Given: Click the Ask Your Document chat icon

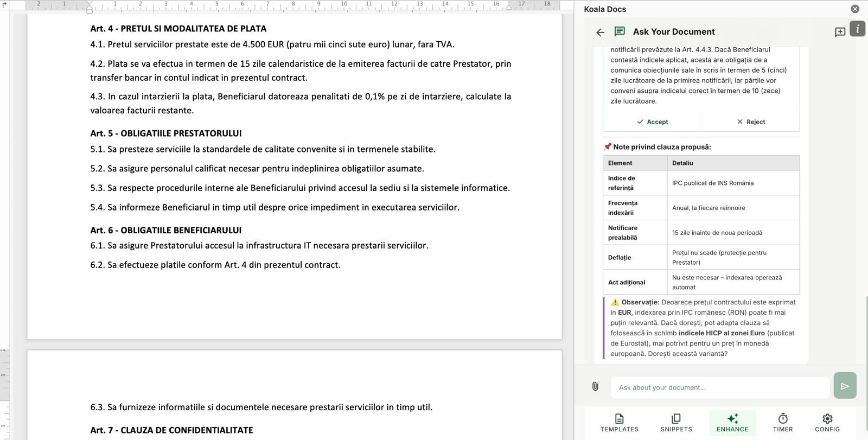Looking at the screenshot, I should coord(620,31).
